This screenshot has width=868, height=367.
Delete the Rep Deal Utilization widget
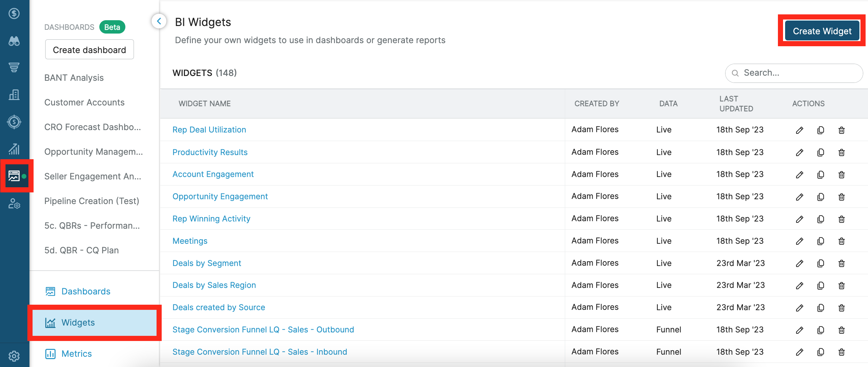(842, 130)
